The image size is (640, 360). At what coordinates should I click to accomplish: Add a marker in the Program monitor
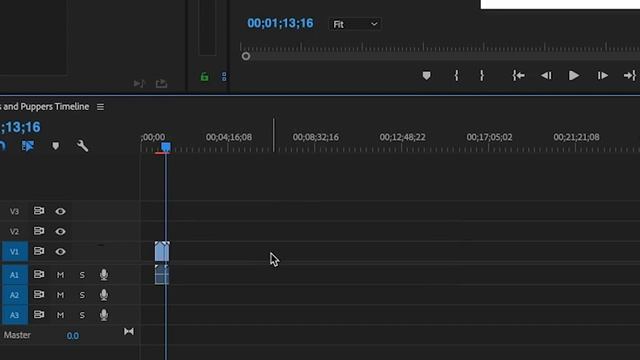pyautogui.click(x=427, y=76)
